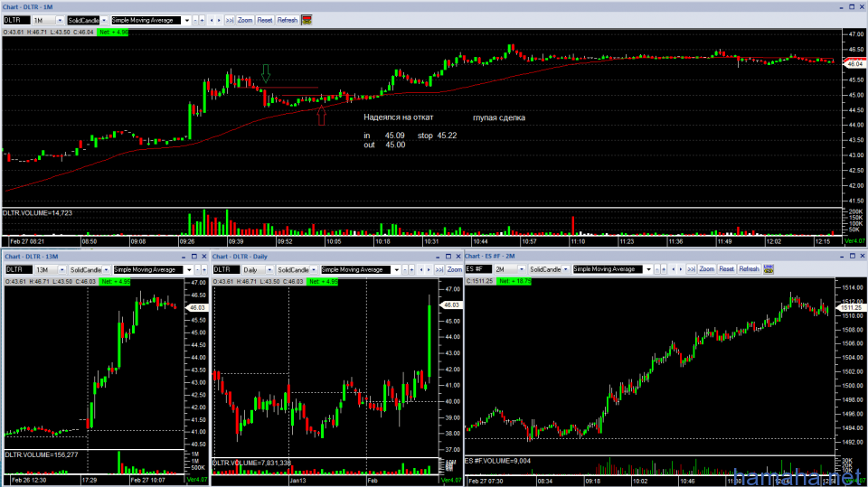Click plus button in DLTR 13M chart toolbar
Viewport: 868px width, 487px height.
pyautogui.click(x=204, y=269)
